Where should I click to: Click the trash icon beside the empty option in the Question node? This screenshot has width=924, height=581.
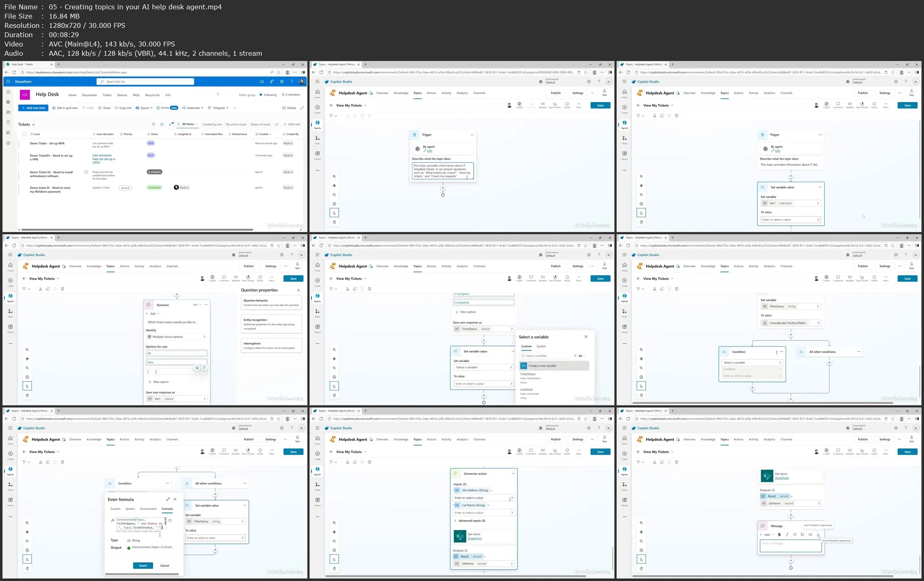point(204,367)
